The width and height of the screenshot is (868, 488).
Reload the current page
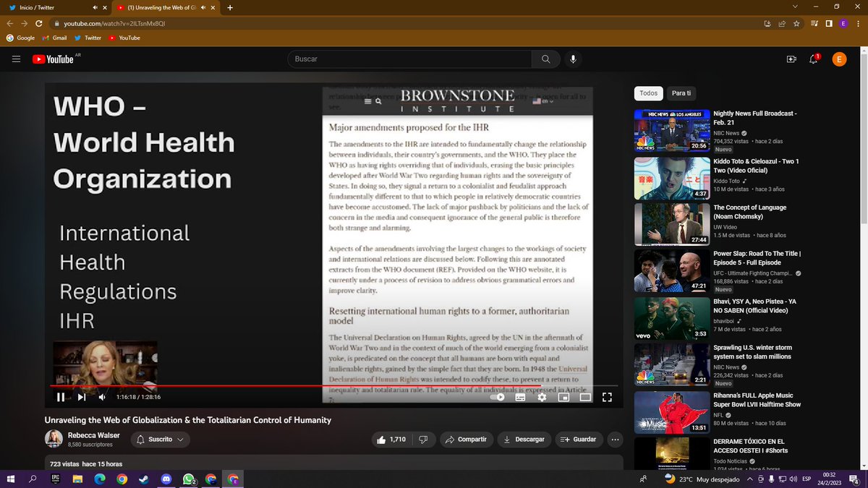coord(38,23)
